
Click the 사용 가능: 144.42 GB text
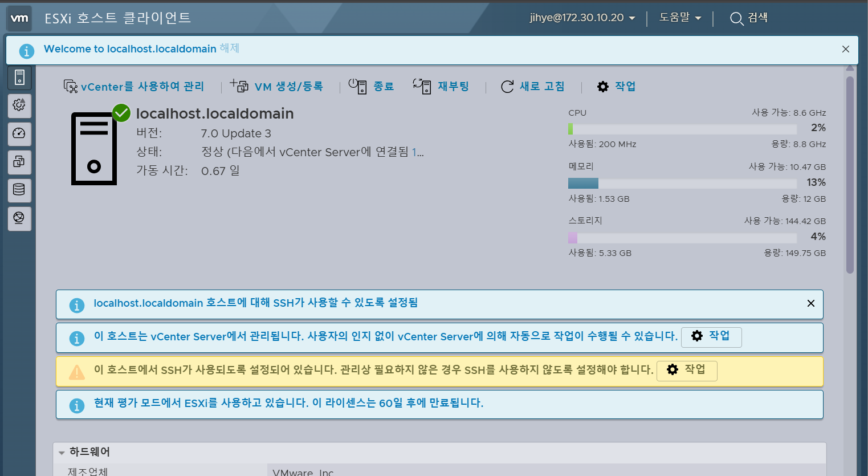[785, 221]
